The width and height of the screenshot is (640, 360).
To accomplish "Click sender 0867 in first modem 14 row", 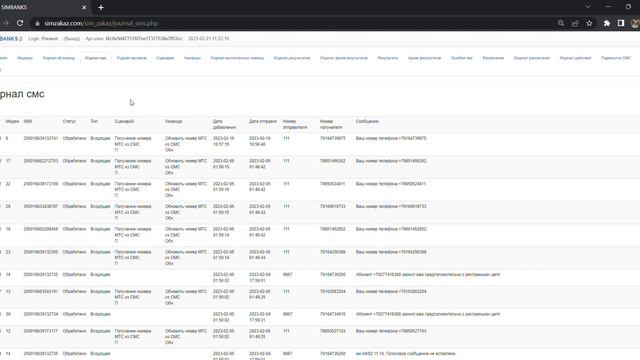I will (x=288, y=275).
